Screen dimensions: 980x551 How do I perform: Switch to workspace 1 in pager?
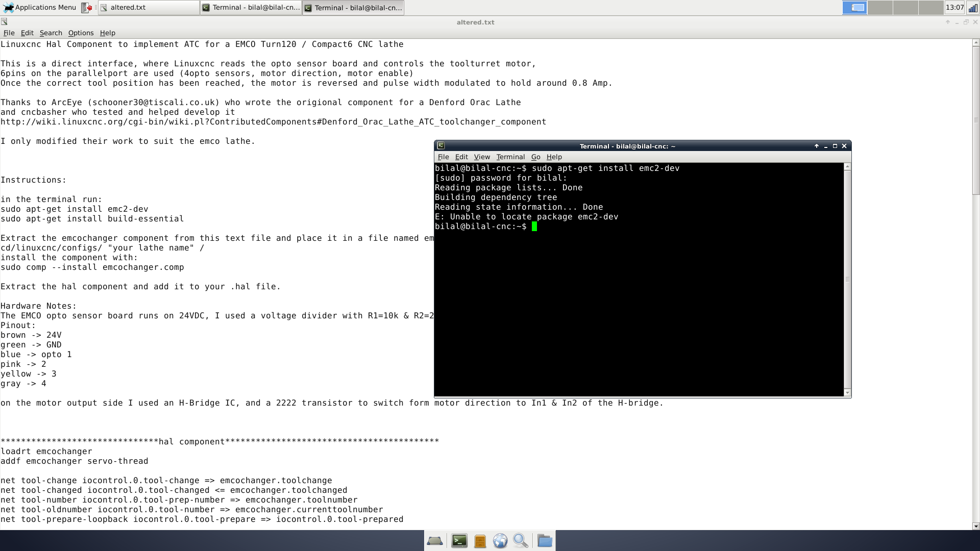point(854,8)
